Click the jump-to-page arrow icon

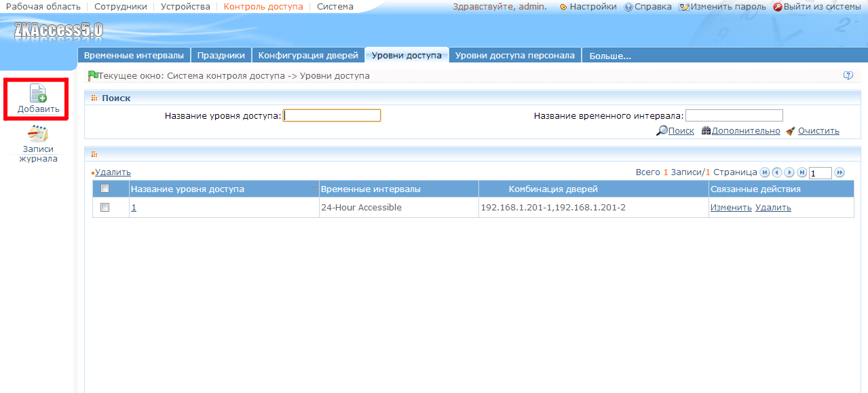pyautogui.click(x=839, y=172)
